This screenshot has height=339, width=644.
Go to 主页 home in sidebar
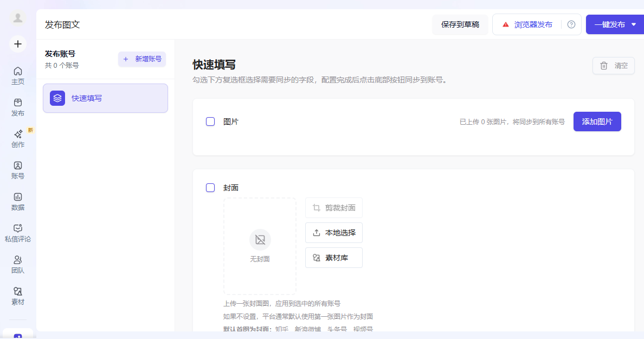click(18, 76)
